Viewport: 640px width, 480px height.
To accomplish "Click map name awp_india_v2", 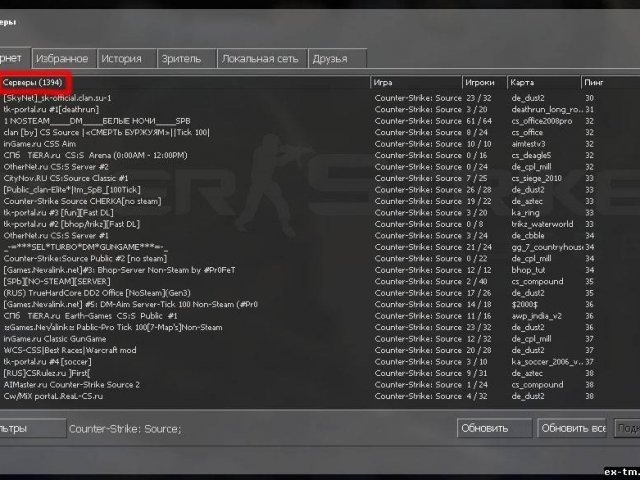I will coord(536,316).
